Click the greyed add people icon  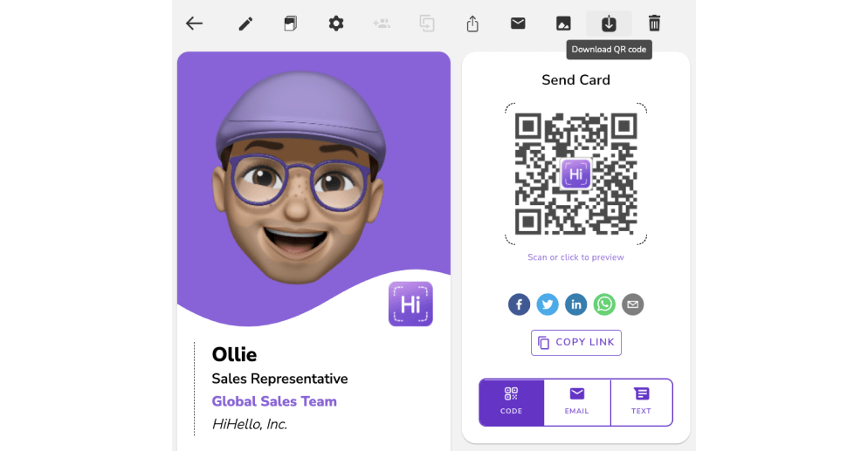click(382, 24)
